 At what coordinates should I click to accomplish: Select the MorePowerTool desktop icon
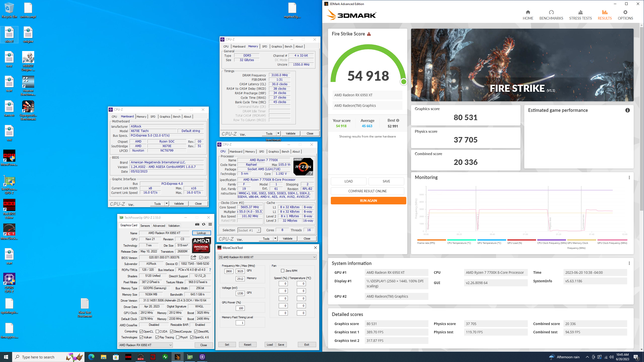click(9, 158)
